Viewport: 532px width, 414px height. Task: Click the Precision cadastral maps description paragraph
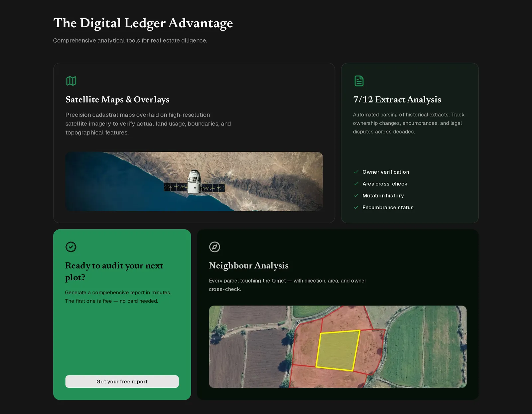coord(148,123)
